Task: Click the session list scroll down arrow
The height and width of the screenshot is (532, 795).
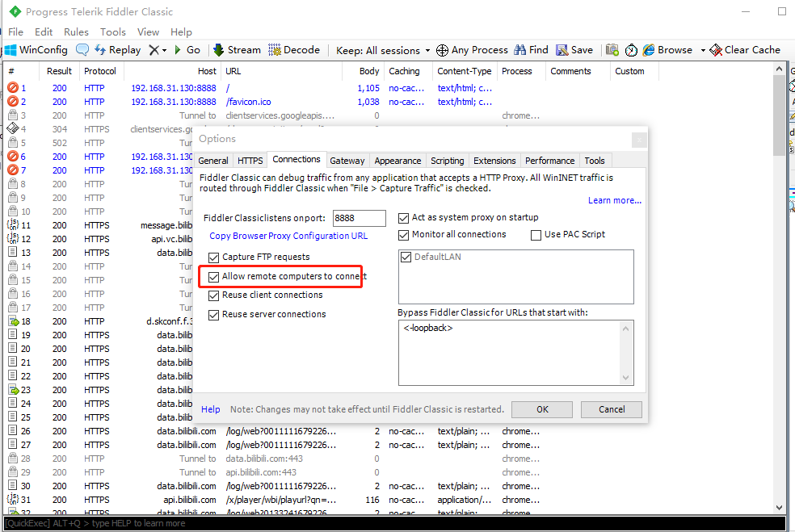Action: [780, 508]
